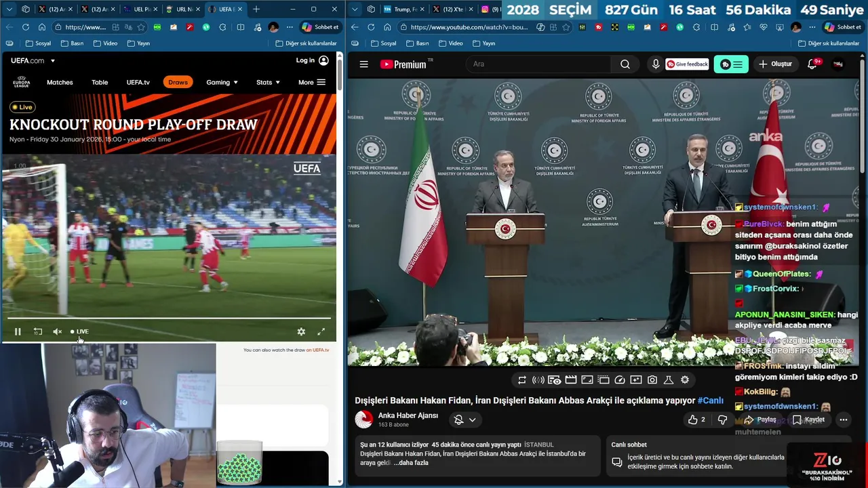Toggle volume boost sound wave icon
Screen dimensions: 868x488
(x=538, y=380)
